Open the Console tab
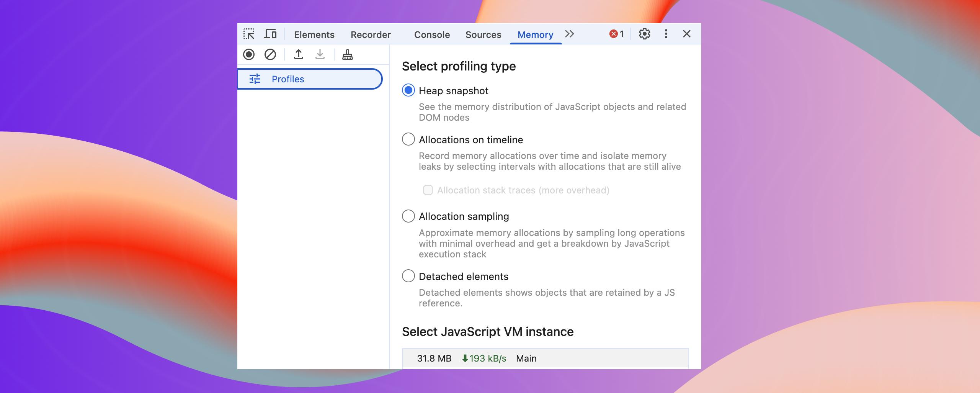The height and width of the screenshot is (393, 980). pos(432,35)
